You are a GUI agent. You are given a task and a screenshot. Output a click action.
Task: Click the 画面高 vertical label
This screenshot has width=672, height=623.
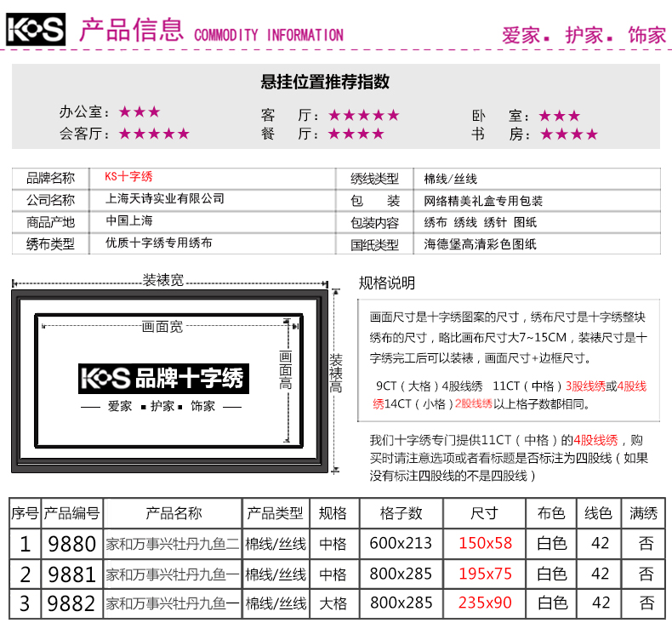pos(286,370)
